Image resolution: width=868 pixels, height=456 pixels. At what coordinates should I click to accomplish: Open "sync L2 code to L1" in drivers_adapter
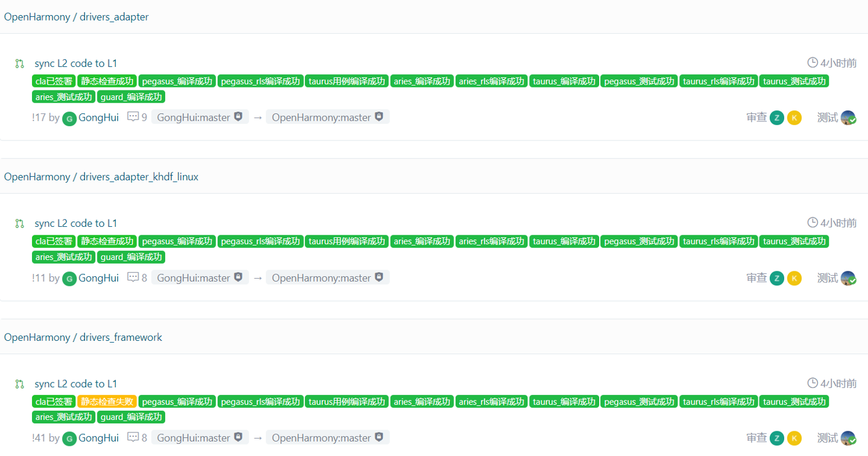point(76,63)
